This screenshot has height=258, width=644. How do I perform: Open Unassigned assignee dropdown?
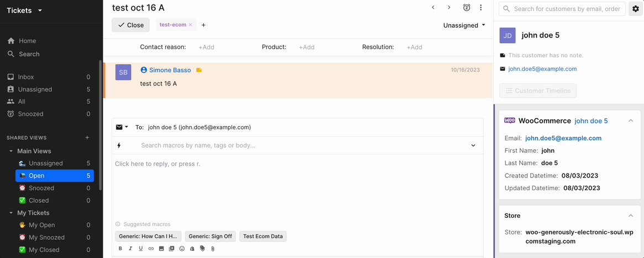tap(464, 25)
